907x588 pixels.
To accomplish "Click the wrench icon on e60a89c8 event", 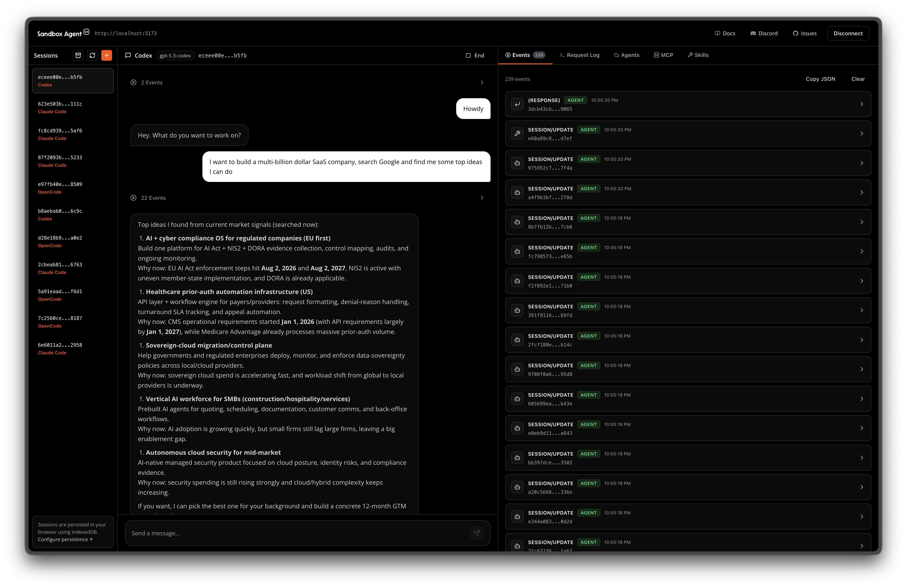I will pyautogui.click(x=517, y=134).
